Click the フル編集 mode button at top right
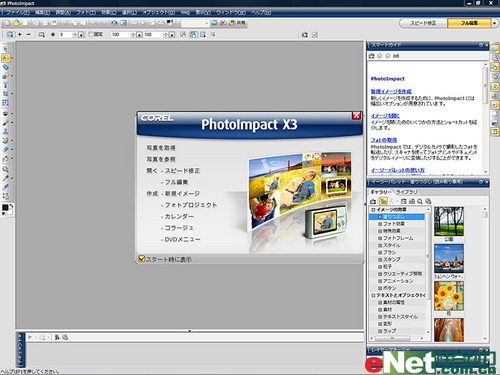Image resolution: width=500 pixels, height=375 pixels. pos(469,23)
